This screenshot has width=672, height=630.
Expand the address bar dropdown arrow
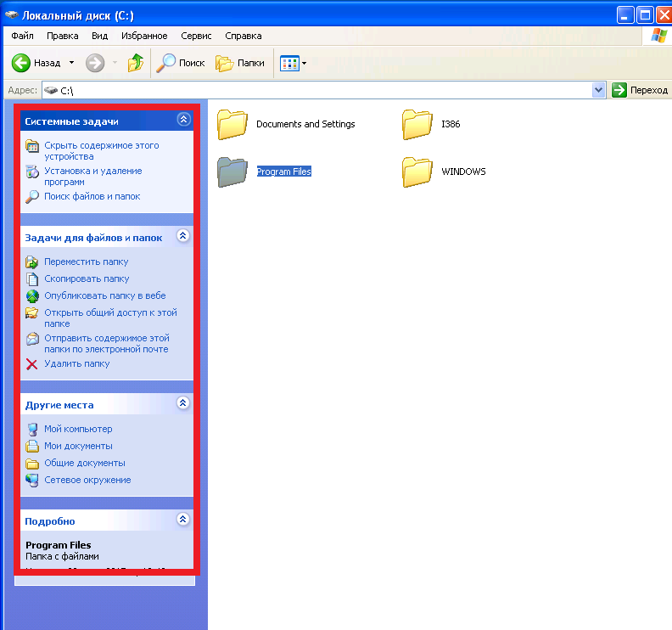(x=599, y=91)
